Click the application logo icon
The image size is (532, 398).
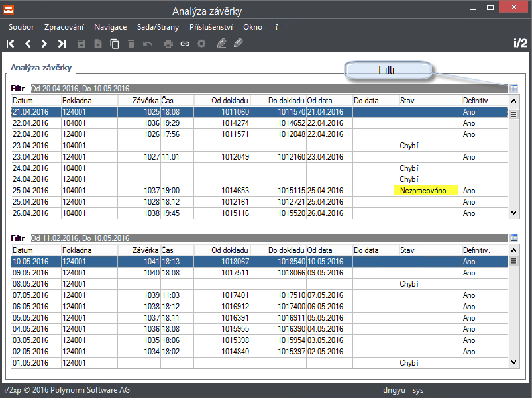coord(9,10)
